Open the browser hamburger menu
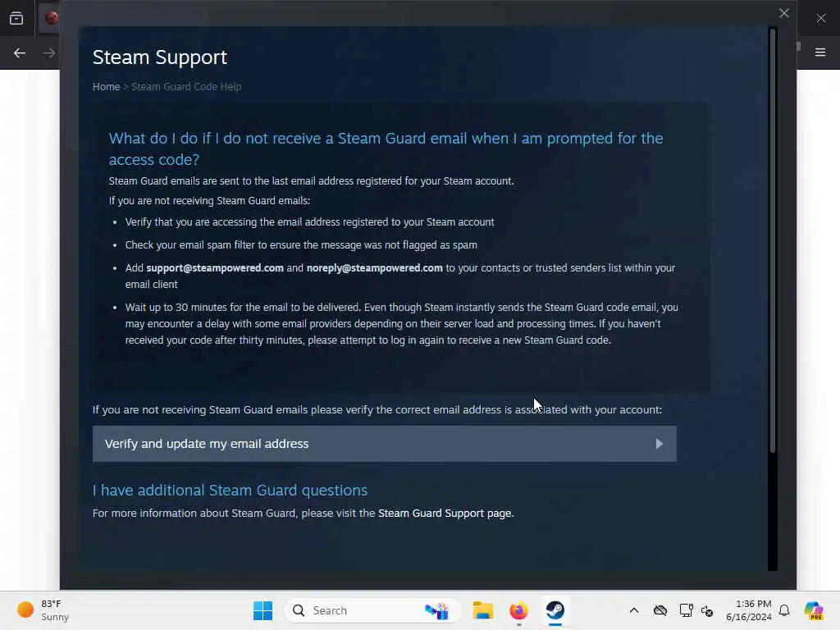The height and width of the screenshot is (630, 840). coord(820,52)
